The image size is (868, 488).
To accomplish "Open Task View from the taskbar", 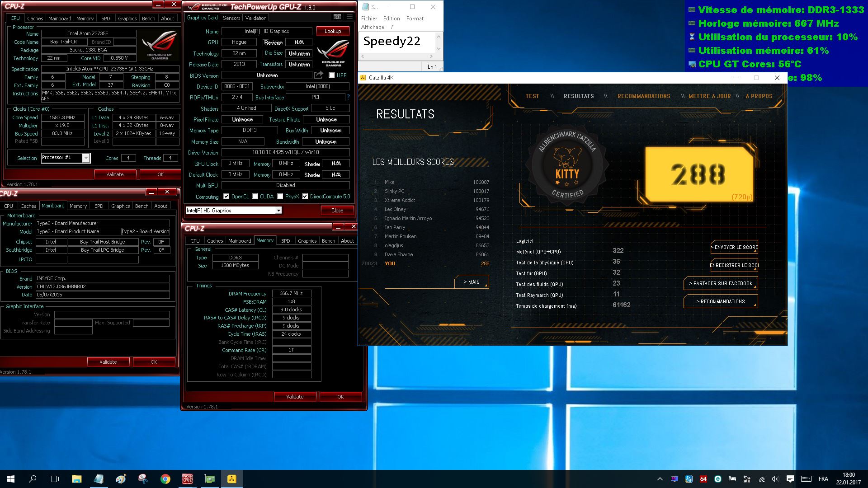I will click(54, 479).
